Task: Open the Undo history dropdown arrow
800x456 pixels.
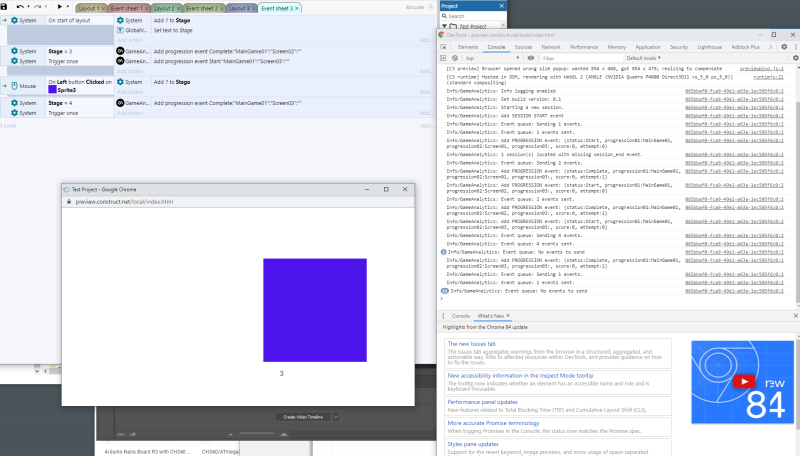Action: click(28, 7)
